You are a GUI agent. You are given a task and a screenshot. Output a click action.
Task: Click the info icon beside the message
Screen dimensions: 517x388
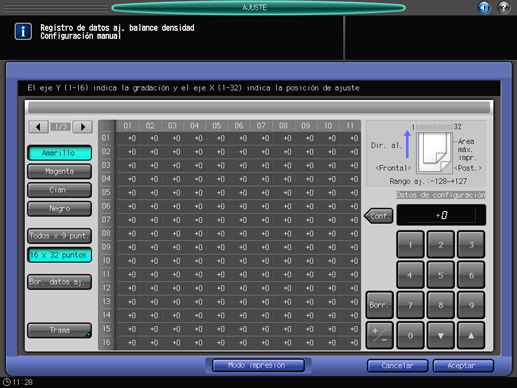23,31
